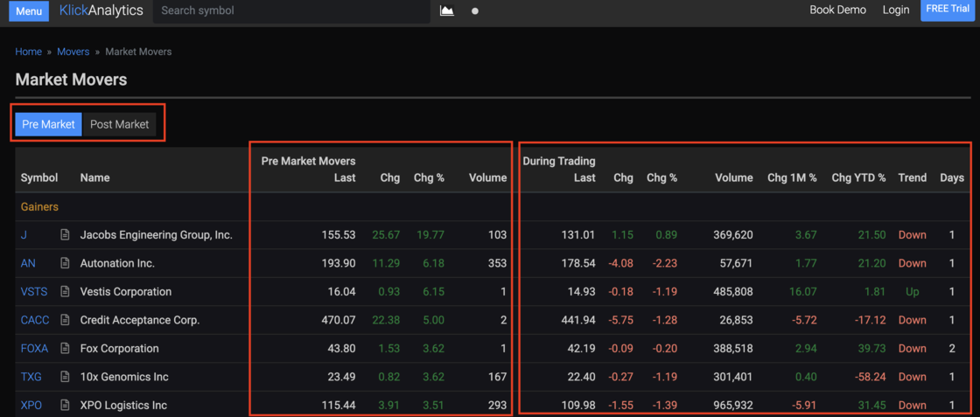980x417 pixels.
Task: Select Jacobs Engineering Group, Inc. name
Action: [157, 235]
